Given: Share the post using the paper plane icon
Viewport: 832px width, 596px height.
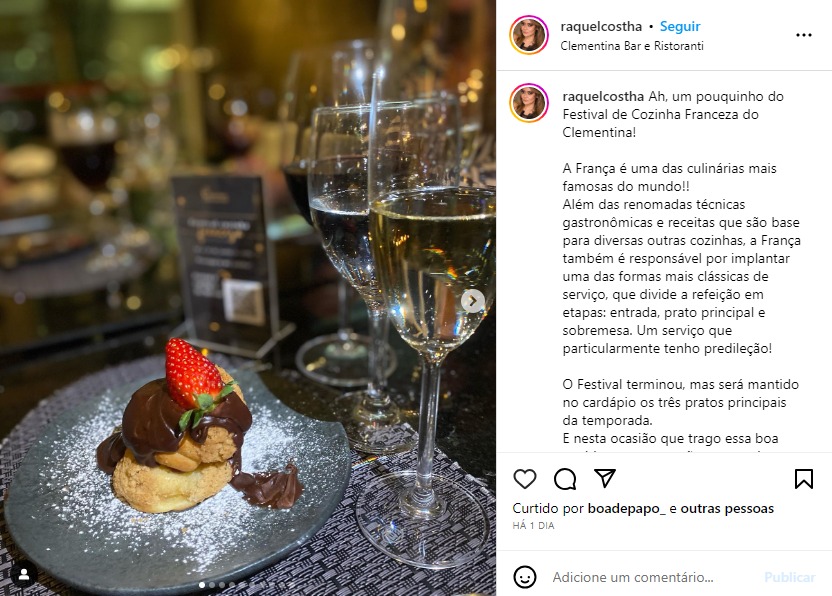Looking at the screenshot, I should (605, 478).
